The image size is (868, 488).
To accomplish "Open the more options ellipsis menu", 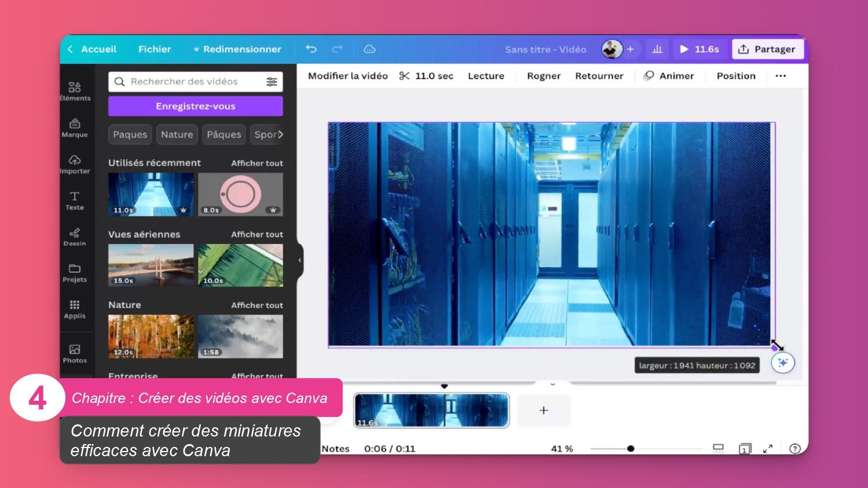I will (x=781, y=76).
